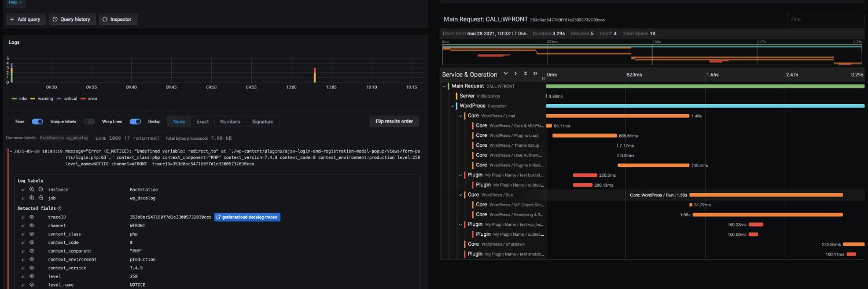The height and width of the screenshot is (289, 868).
Task: Filter for job wp_decalog value
Action: tap(32, 198)
